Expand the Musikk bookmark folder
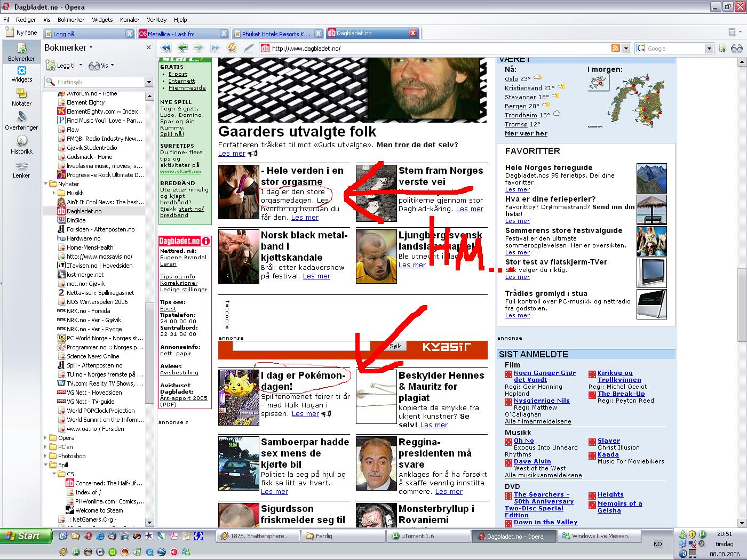This screenshot has width=747, height=560. pos(54,193)
